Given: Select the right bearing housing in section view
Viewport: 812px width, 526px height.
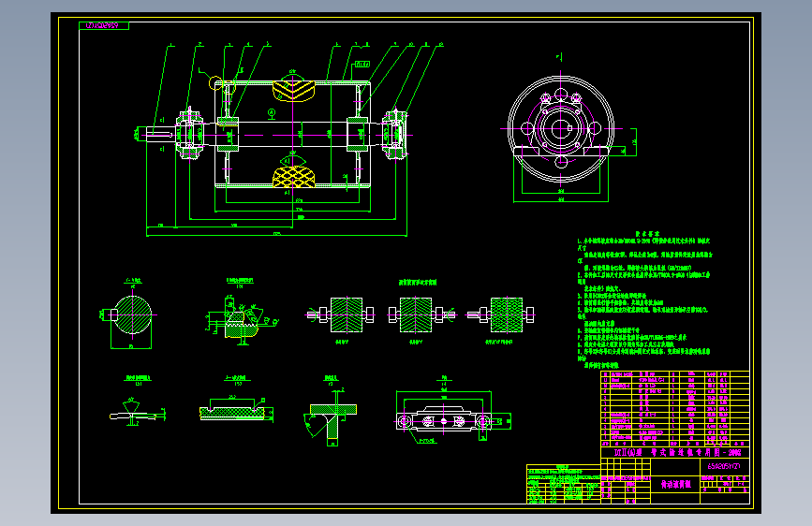Looking at the screenshot, I should tap(394, 135).
